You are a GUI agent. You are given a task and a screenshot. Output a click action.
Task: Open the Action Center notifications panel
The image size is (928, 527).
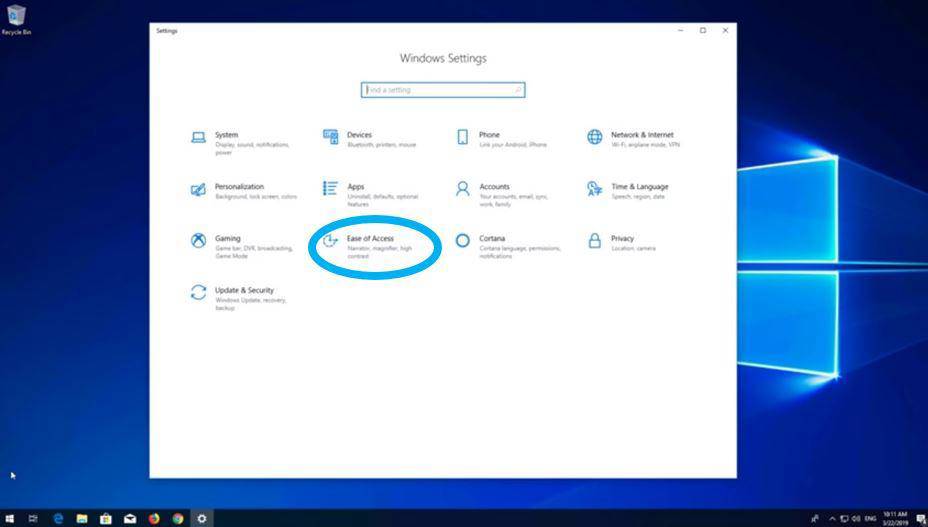920,519
